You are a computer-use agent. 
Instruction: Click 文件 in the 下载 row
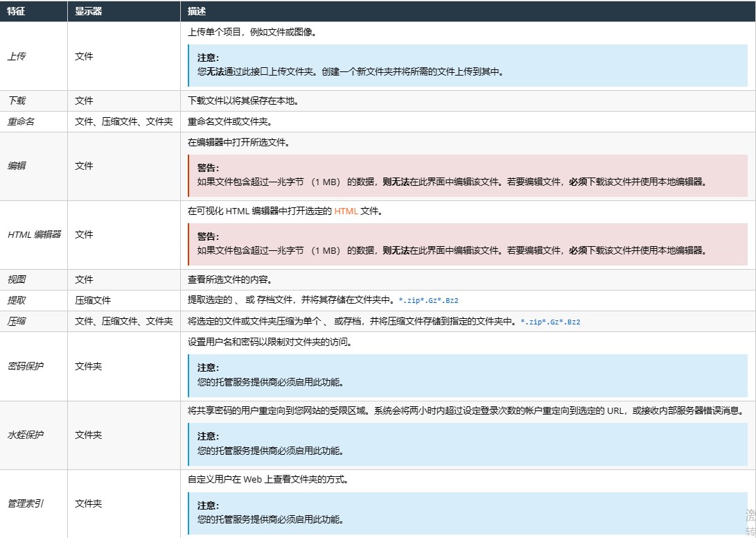[84, 101]
